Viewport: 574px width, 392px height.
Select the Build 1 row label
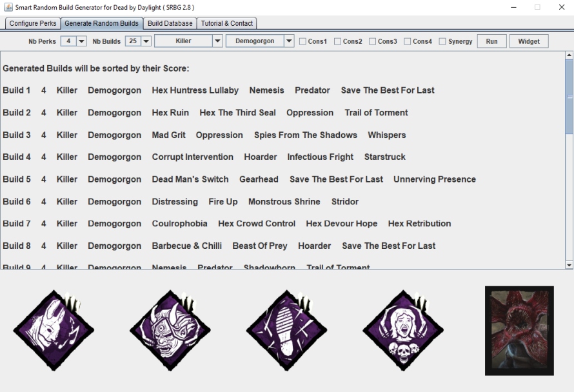(17, 90)
